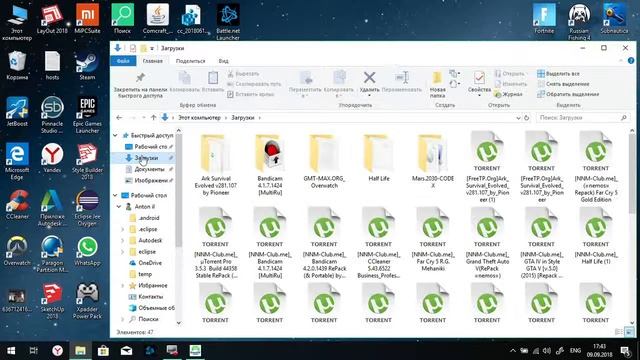Go up one folder level arrow
The height and width of the screenshot is (360, 640).
(x=153, y=118)
